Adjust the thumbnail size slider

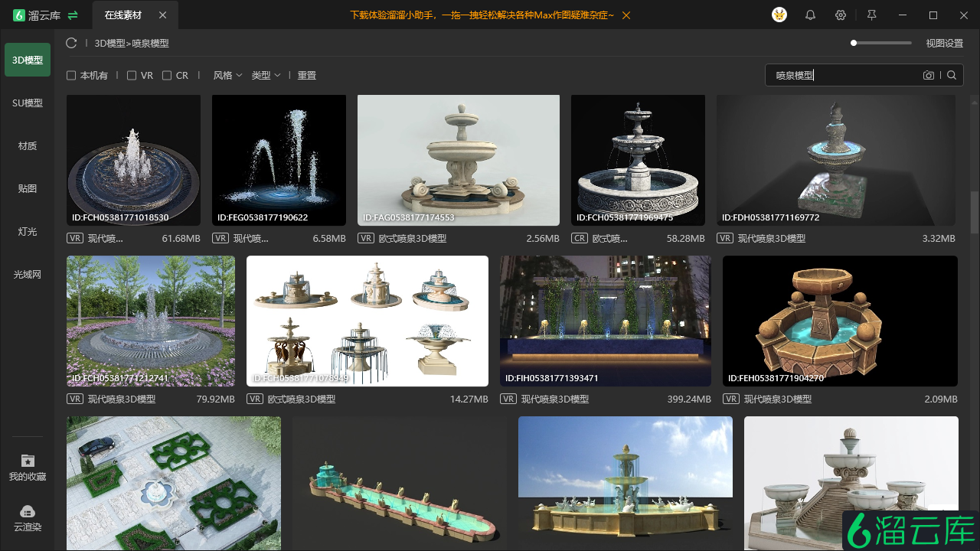(x=881, y=43)
